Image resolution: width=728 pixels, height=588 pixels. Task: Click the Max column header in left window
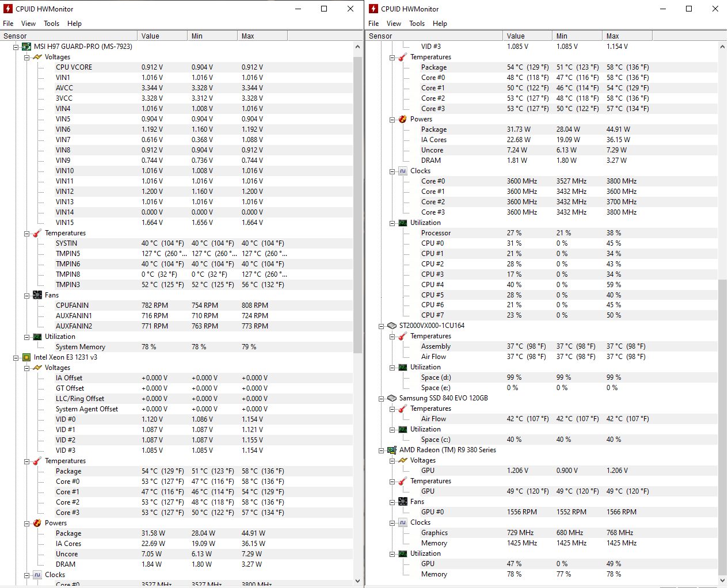262,36
